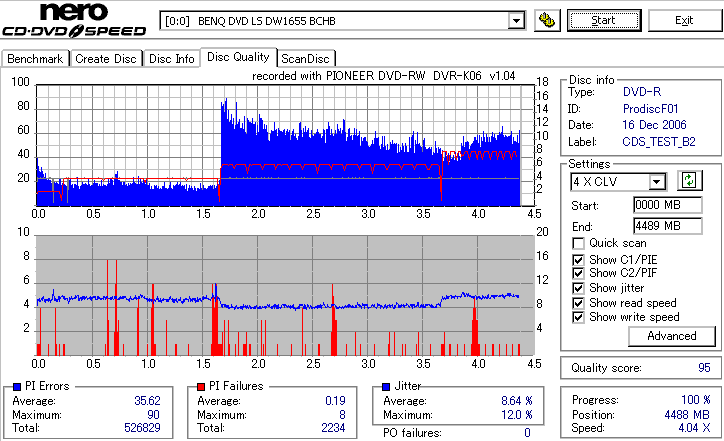Image resolution: width=724 pixels, height=441 pixels.
Task: Toggle Show read speed checkbox
Action: [578, 303]
